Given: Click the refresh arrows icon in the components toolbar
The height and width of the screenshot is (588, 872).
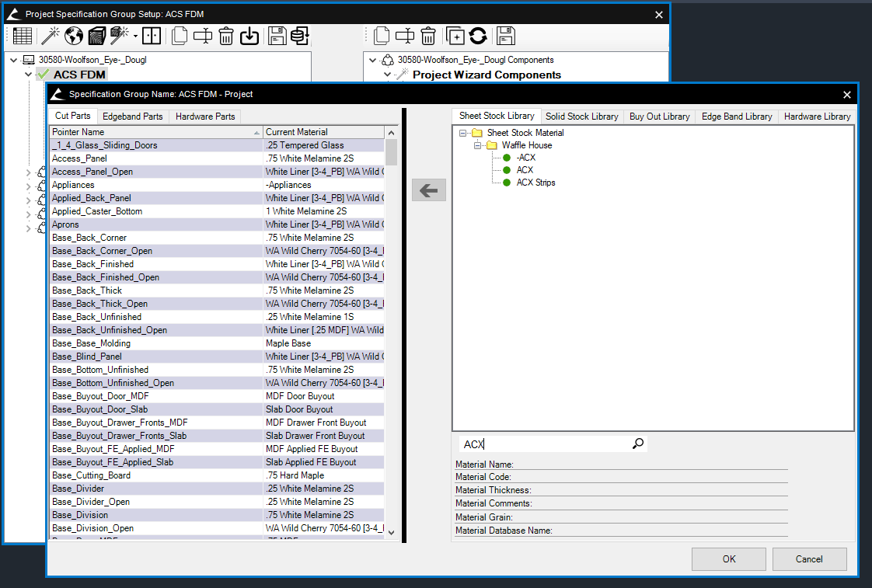Looking at the screenshot, I should coord(478,37).
